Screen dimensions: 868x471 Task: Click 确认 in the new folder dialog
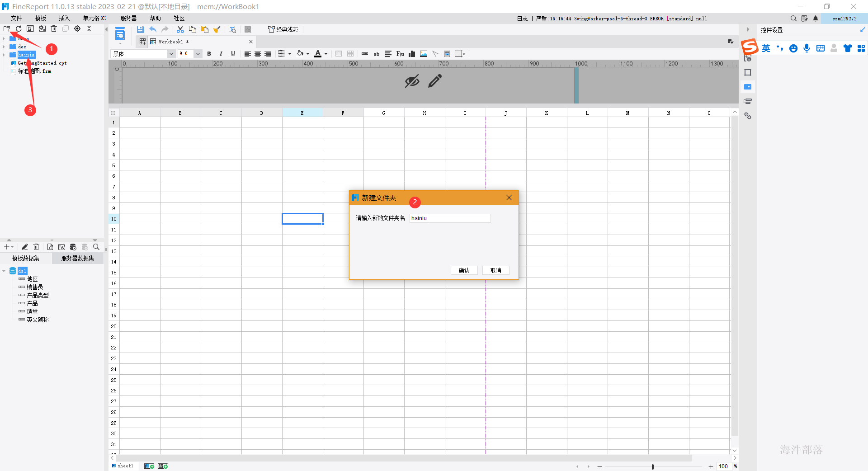(x=464, y=270)
